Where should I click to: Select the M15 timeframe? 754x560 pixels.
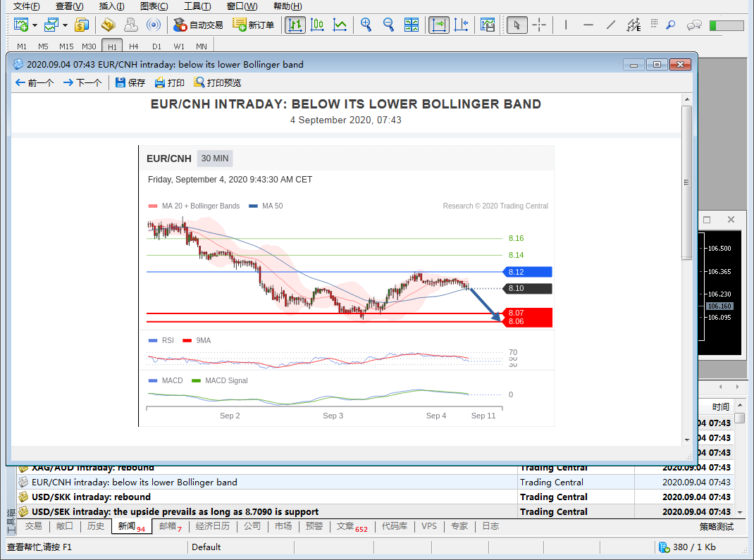[x=66, y=46]
